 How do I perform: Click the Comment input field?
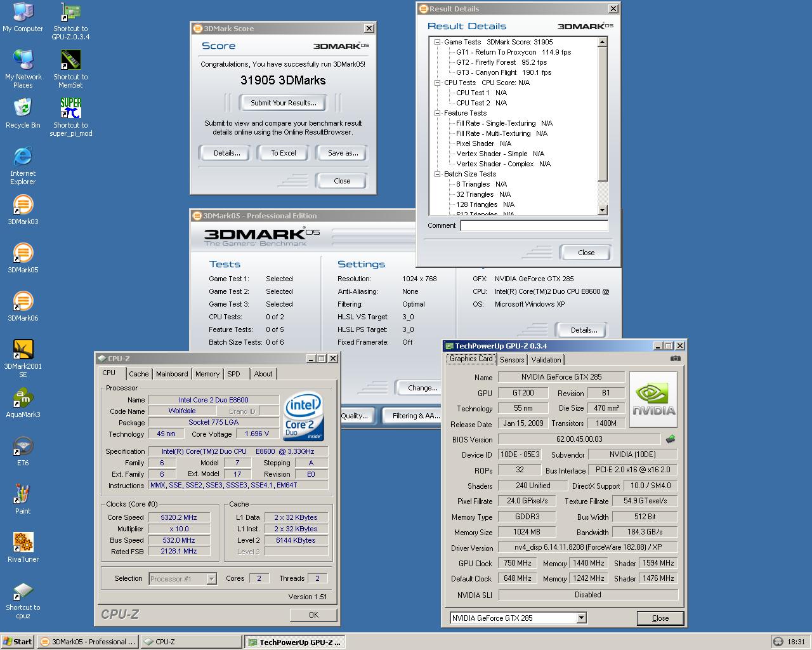pos(534,225)
